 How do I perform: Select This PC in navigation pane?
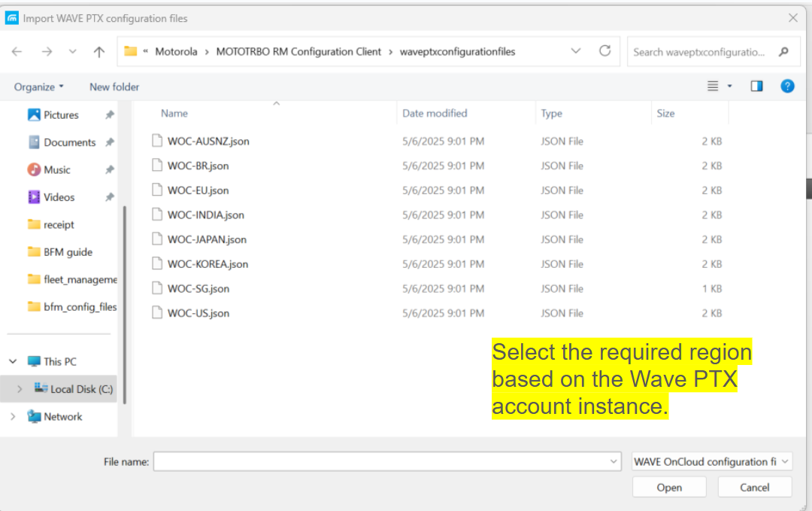pyautogui.click(x=59, y=361)
